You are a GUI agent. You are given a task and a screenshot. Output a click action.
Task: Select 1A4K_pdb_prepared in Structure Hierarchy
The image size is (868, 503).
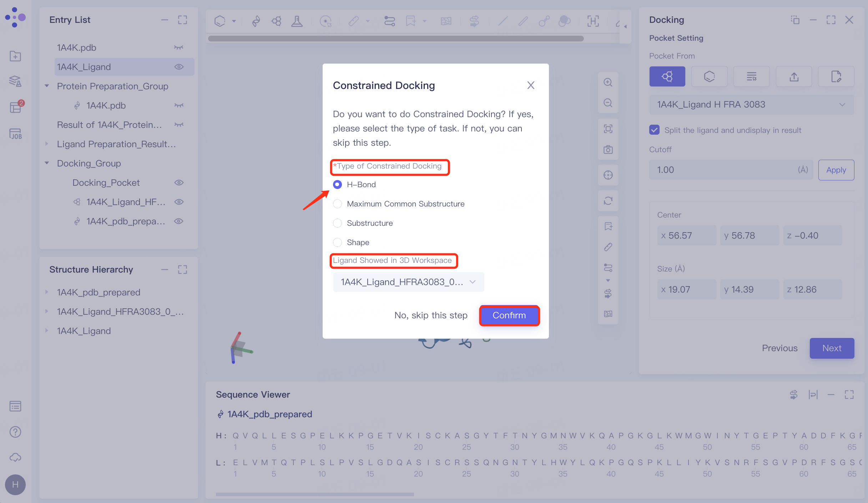coord(99,292)
